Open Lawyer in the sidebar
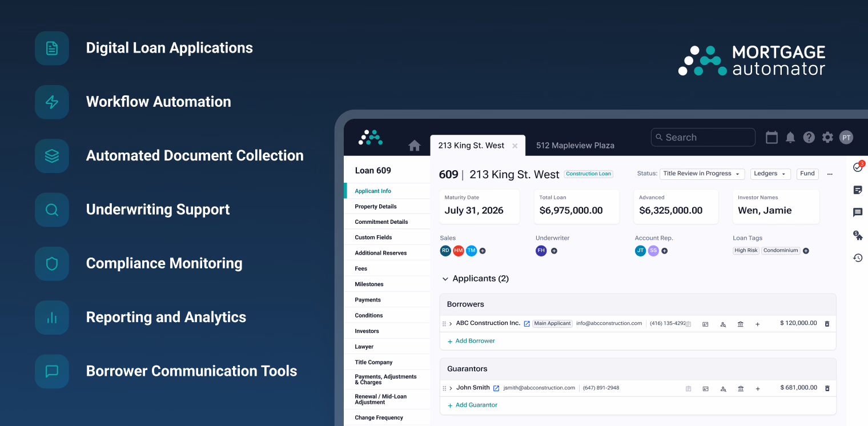The height and width of the screenshot is (426, 868). click(x=387, y=347)
